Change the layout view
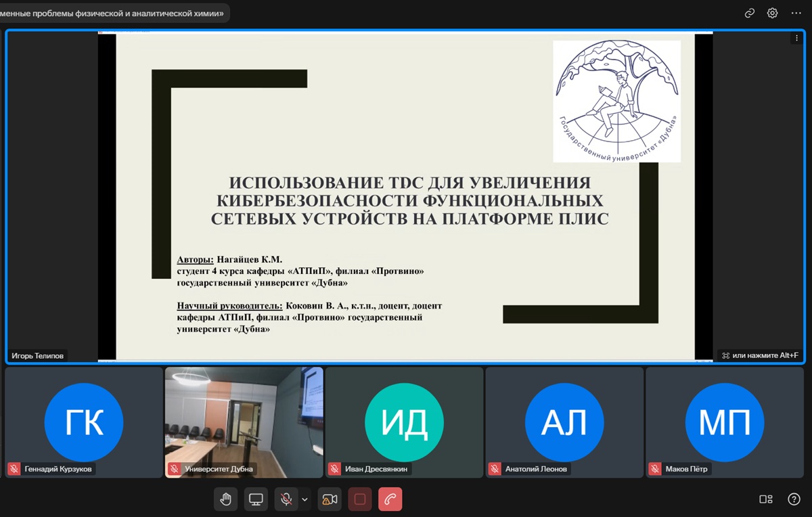812x517 pixels. pyautogui.click(x=766, y=499)
